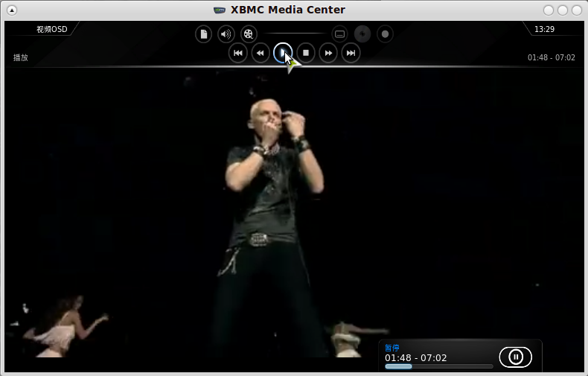Skip to next track
Image resolution: width=588 pixels, height=376 pixels.
point(351,53)
